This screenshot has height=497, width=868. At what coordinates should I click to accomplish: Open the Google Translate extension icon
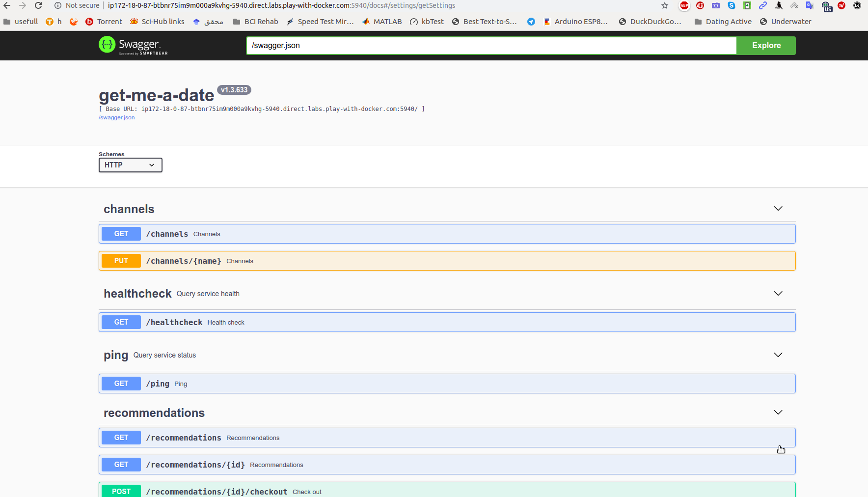tap(810, 5)
